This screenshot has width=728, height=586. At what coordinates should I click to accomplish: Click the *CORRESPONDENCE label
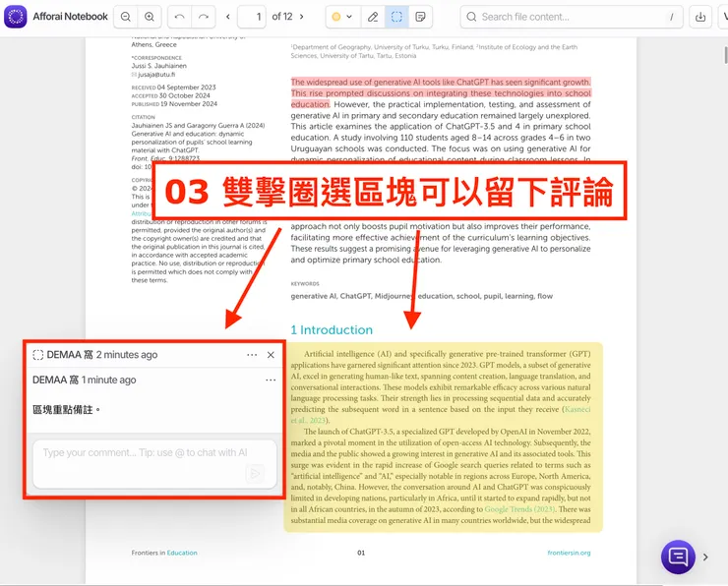[x=156, y=58]
